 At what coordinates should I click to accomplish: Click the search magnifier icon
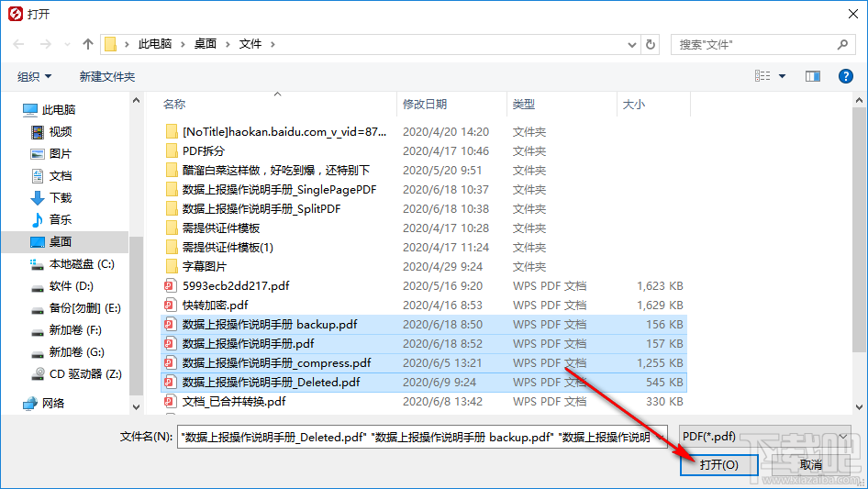tap(842, 44)
